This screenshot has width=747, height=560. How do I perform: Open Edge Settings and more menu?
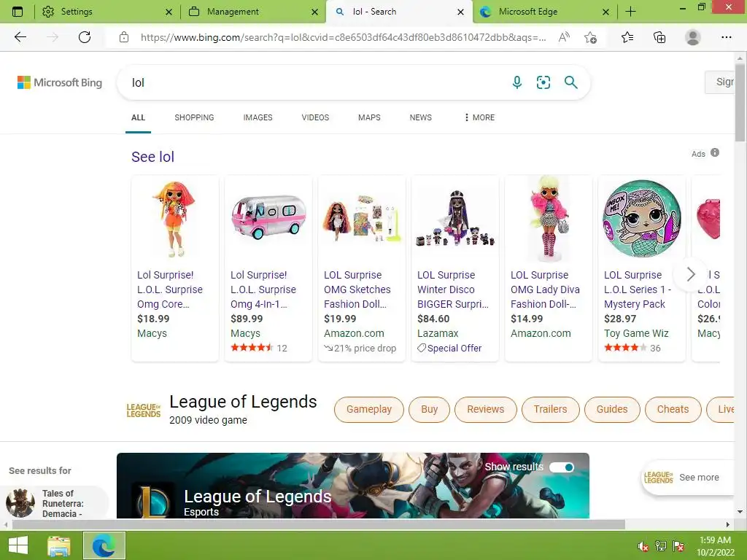click(x=726, y=37)
